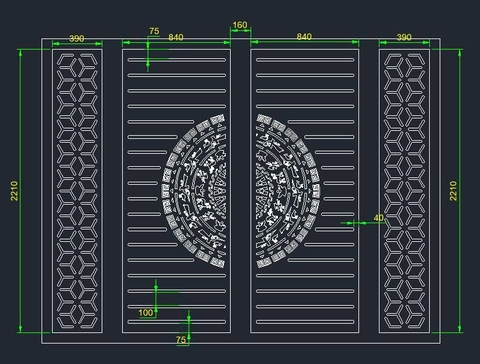Click the center mullion between door leaves

pos(240,191)
